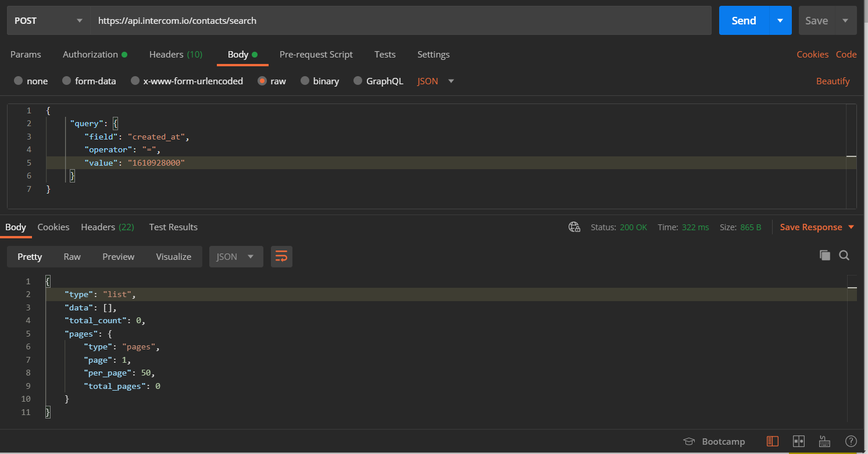The image size is (868, 454).
Task: Click "total_count" in response body
Action: tap(95, 320)
